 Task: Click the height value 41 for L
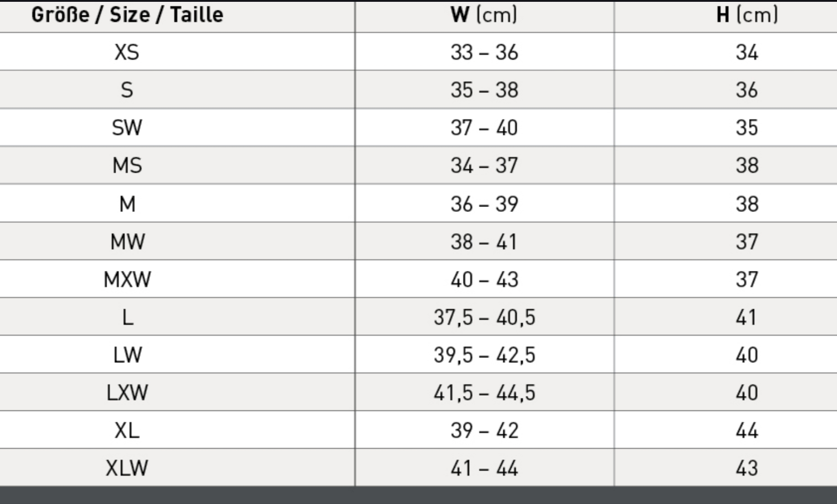tap(746, 317)
